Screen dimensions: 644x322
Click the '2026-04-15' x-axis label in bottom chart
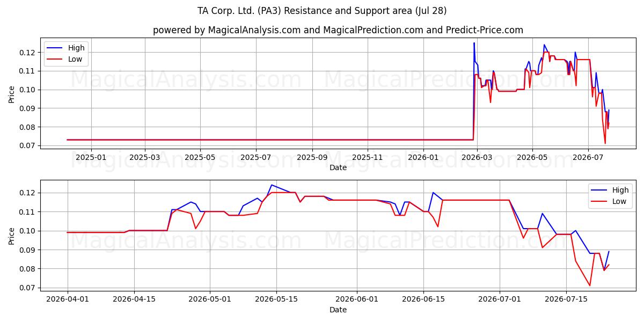[134, 299]
